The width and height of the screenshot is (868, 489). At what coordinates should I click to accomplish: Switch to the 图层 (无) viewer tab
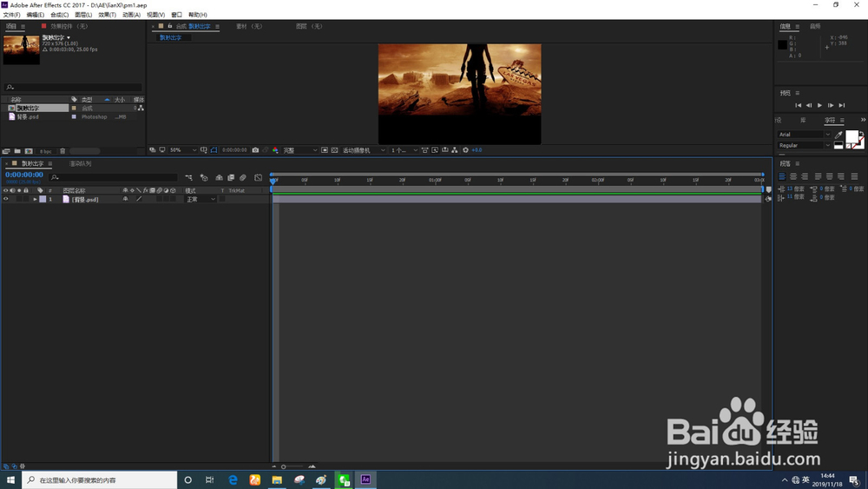click(x=308, y=26)
